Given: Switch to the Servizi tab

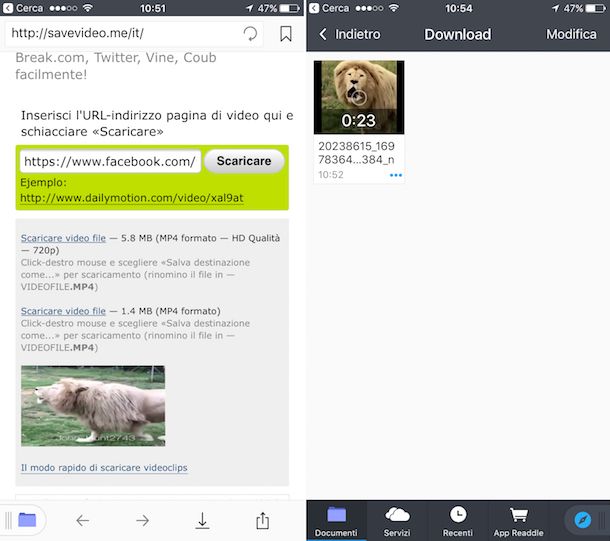Looking at the screenshot, I should coord(397,521).
